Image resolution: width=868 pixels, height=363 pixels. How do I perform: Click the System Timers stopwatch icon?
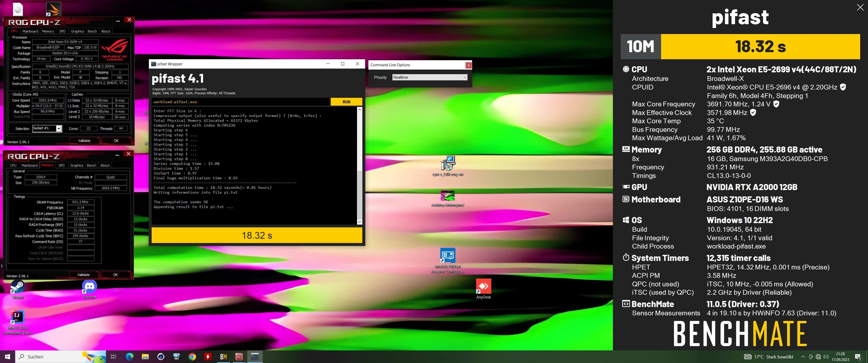(626, 258)
